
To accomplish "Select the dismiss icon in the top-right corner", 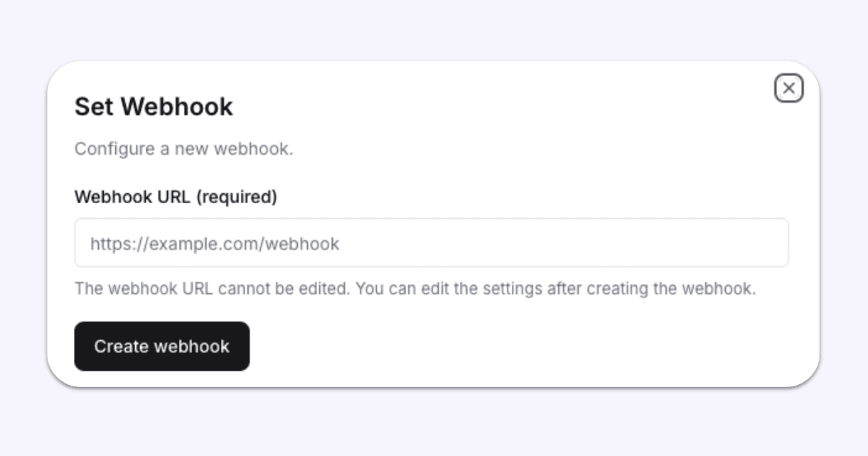I will (x=788, y=88).
